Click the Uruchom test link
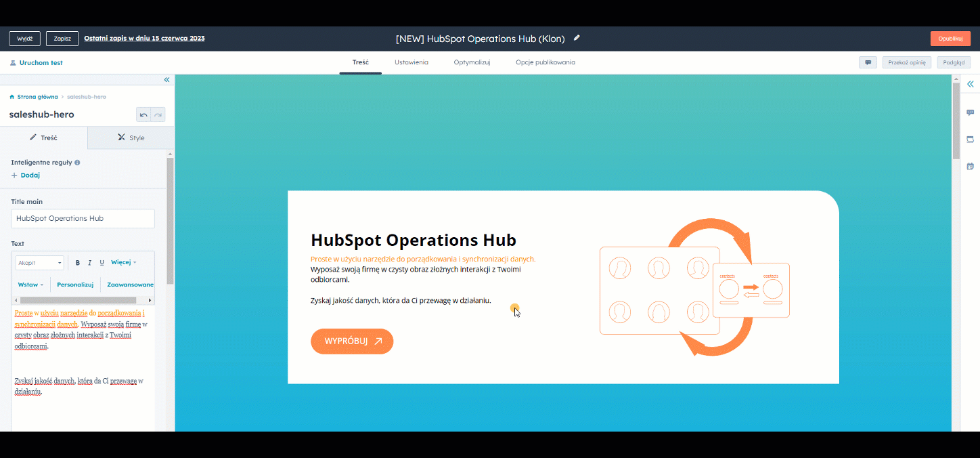The width and height of the screenshot is (980, 458). click(x=37, y=63)
